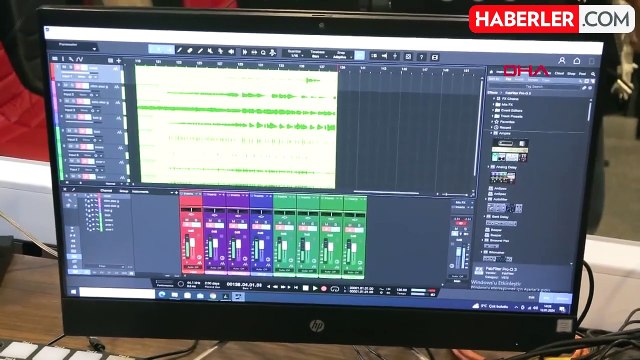Select the Bend tool in the toolbar
The height and width of the screenshot is (360, 640).
(220, 51)
